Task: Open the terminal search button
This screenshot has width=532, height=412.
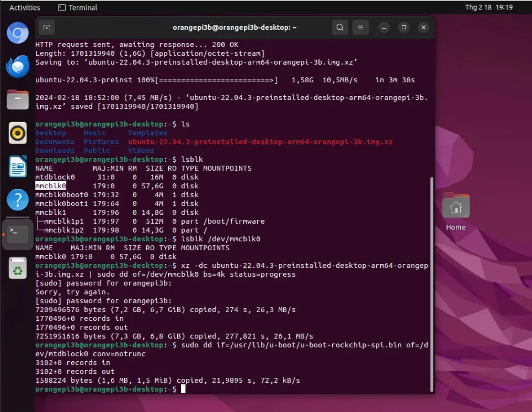Action: click(x=339, y=27)
